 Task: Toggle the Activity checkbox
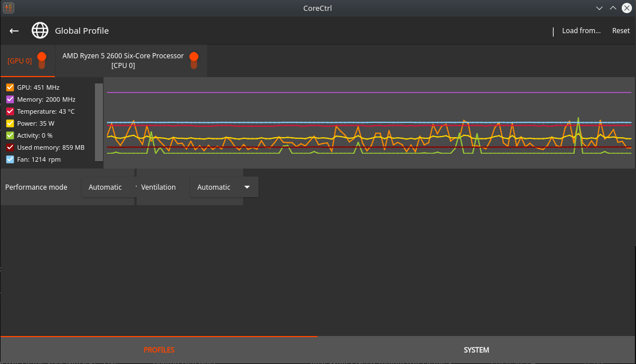pyautogui.click(x=10, y=135)
